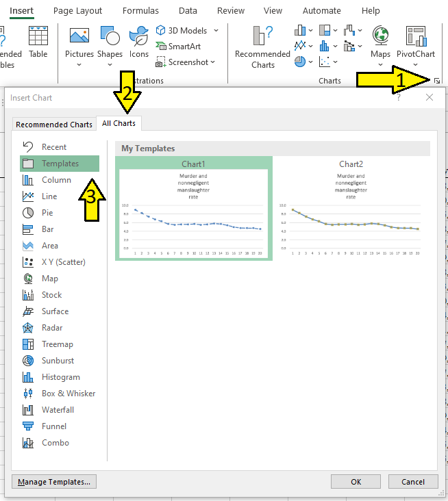Screen dimensions: 448x501
Task: Switch to the Recommended Charts tab
Action: (54, 125)
